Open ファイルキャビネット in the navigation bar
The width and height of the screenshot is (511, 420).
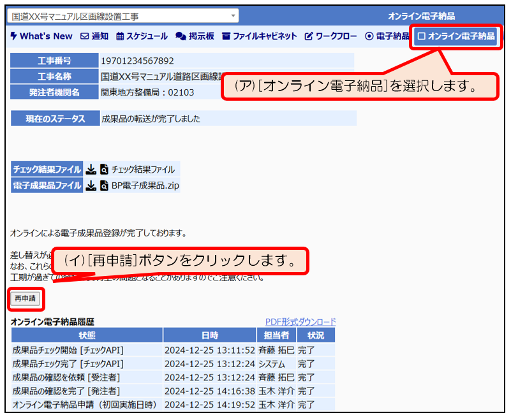point(259,36)
